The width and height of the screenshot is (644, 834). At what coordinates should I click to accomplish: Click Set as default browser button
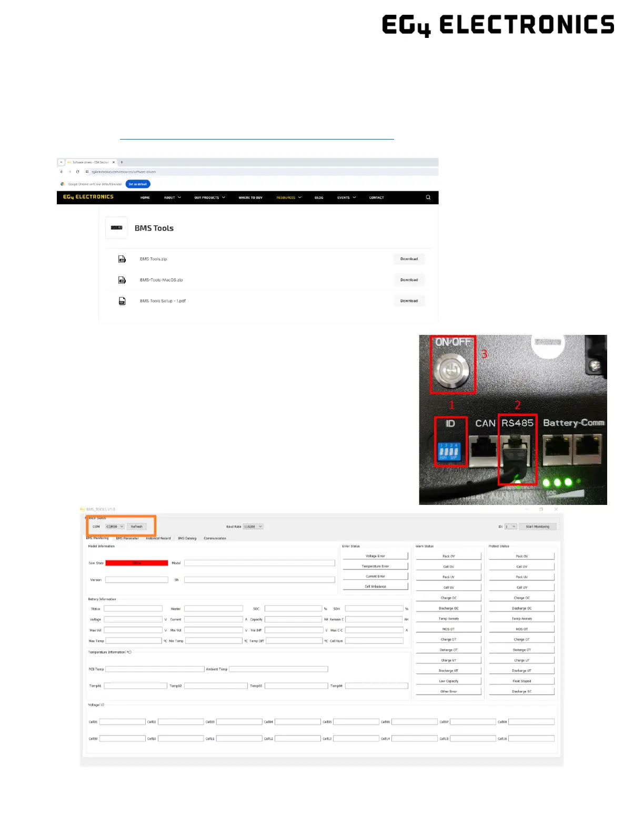[x=138, y=184]
